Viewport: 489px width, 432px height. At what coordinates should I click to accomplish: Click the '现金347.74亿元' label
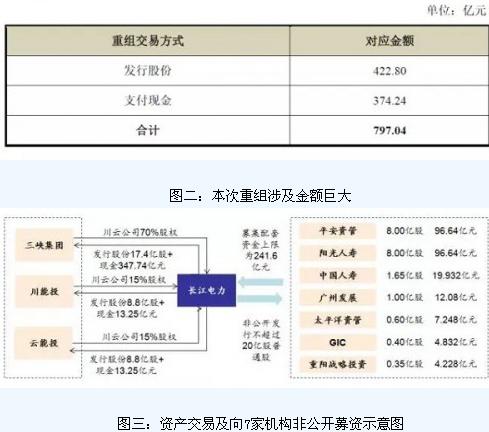(x=133, y=266)
